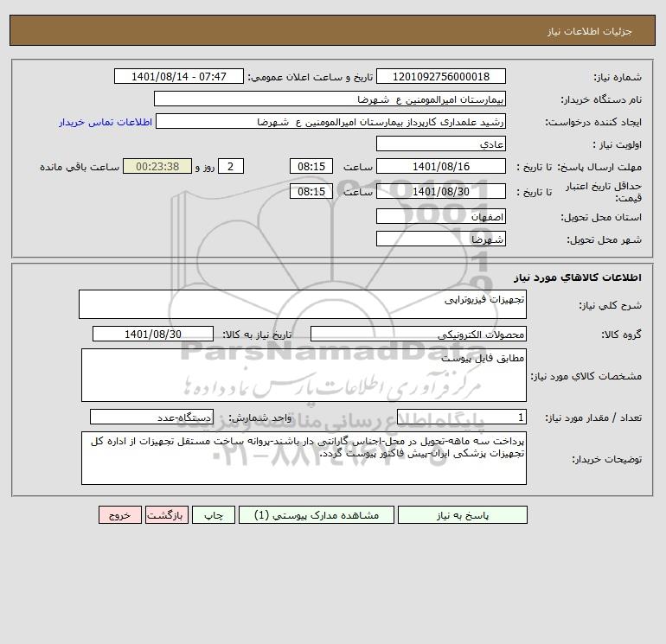Click the توضیحات خریدار label
666x644 pixels.
606,459
